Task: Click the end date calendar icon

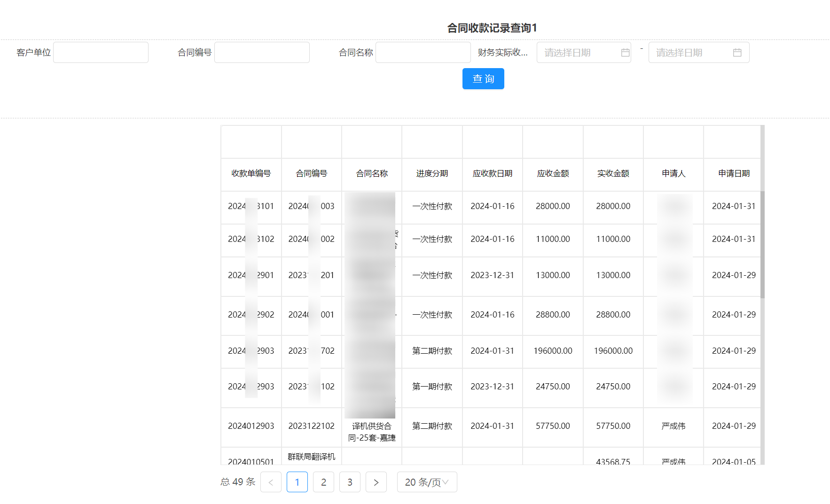Action: tap(737, 53)
